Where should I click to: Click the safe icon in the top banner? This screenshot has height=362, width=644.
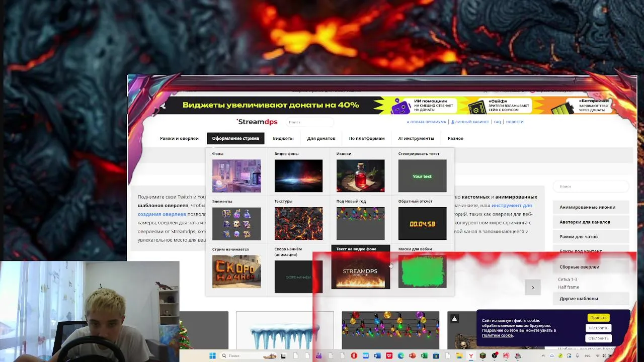(476, 106)
